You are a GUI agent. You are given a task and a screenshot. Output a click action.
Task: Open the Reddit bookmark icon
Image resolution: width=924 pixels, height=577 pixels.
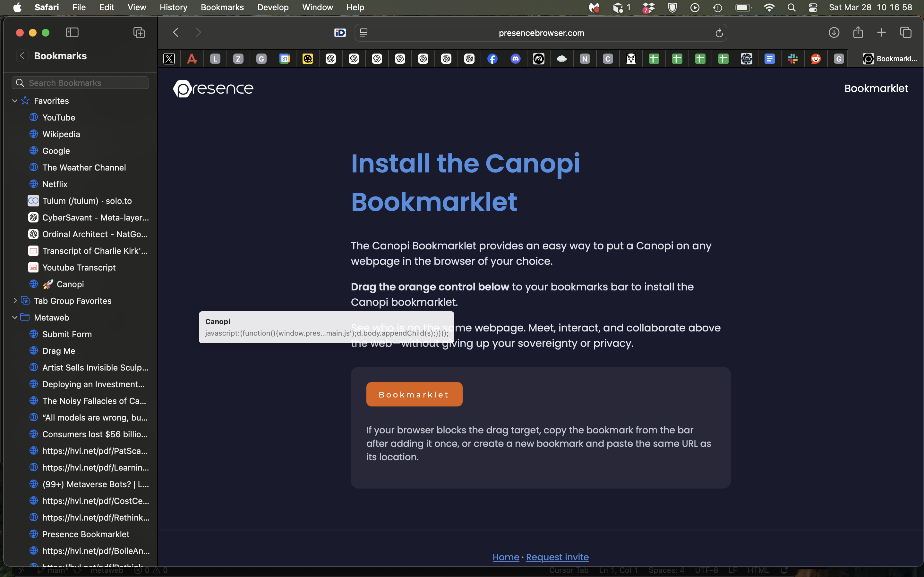816,58
